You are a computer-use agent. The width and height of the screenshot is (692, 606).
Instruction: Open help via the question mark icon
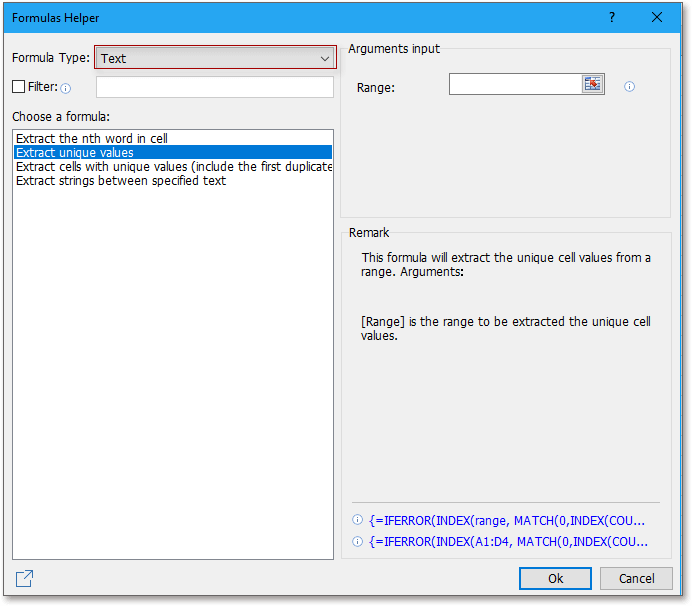(612, 18)
